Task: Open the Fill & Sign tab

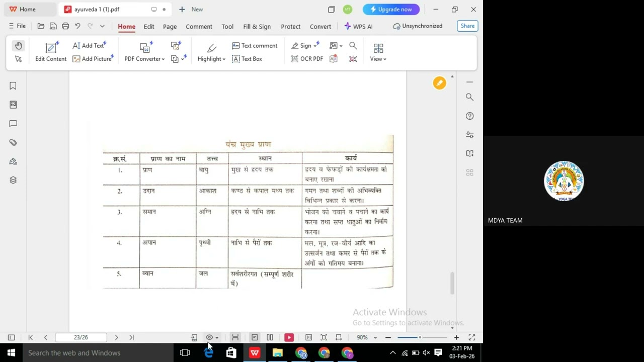Action: 257,26
